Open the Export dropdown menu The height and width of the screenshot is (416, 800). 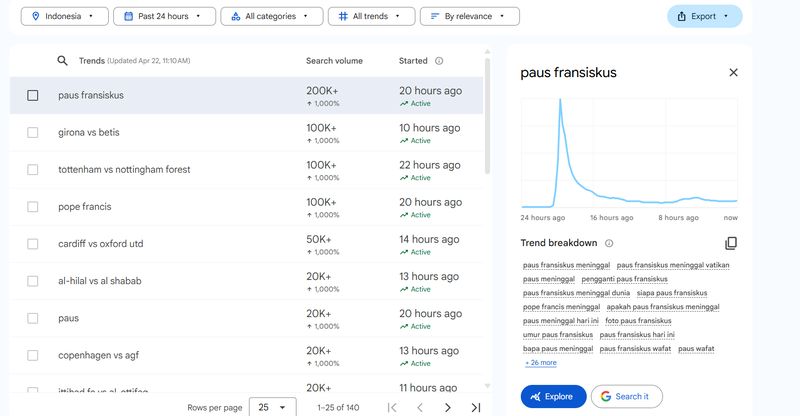pos(705,16)
